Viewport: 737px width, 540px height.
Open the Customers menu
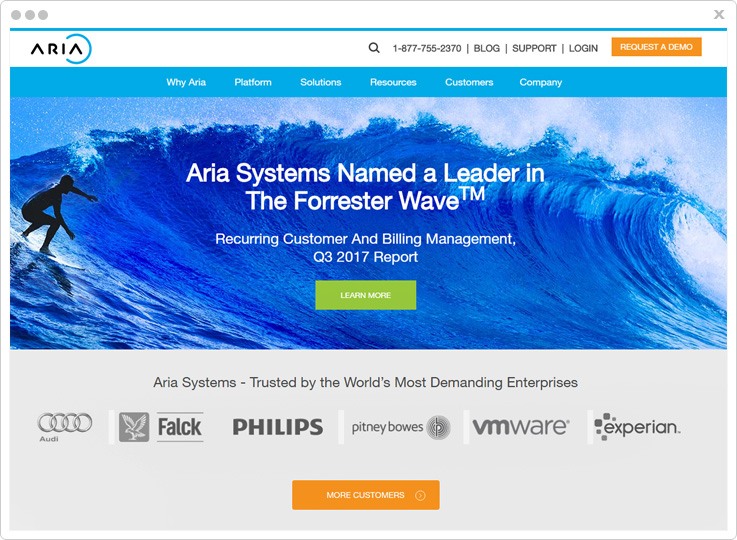pos(469,82)
